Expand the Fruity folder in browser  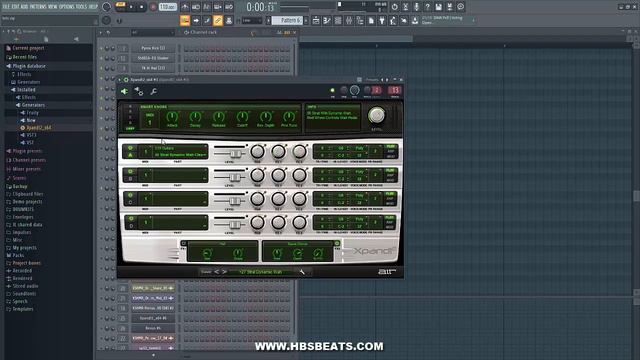tap(32, 113)
